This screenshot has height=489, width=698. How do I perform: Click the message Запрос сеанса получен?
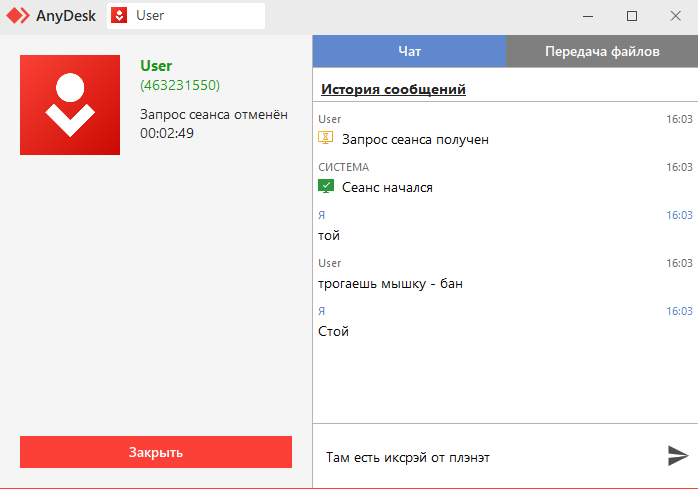415,139
